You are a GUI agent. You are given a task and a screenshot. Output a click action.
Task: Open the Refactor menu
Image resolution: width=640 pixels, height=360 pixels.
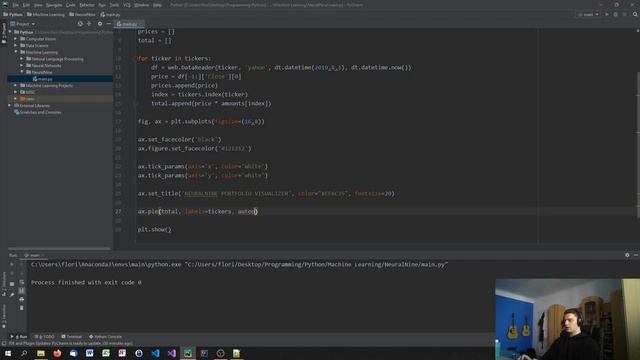pyautogui.click(x=87, y=5)
